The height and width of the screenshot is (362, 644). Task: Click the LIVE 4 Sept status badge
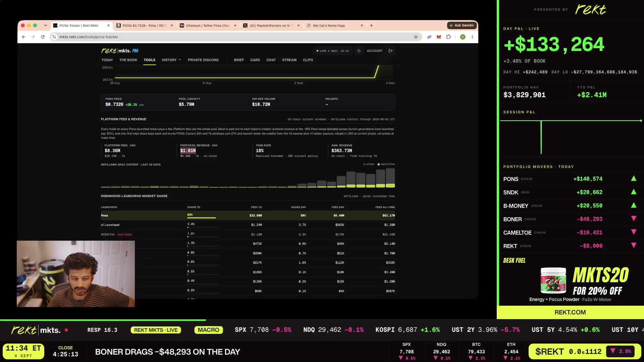332,51
